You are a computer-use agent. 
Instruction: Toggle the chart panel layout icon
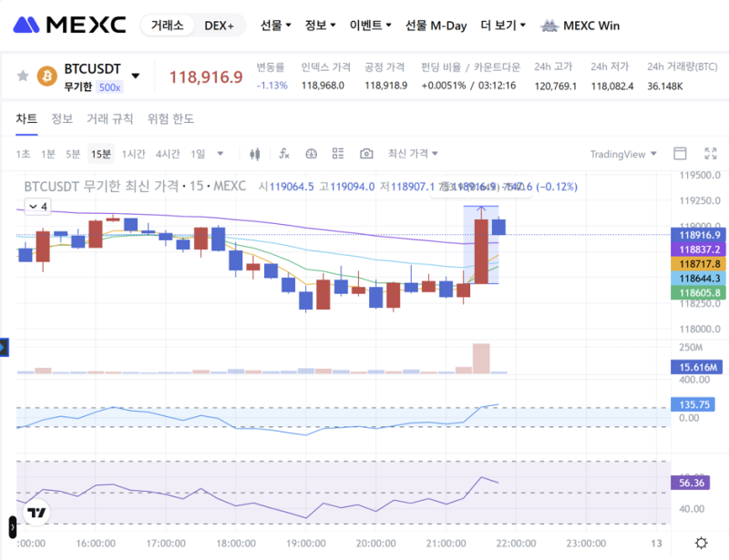coord(680,153)
